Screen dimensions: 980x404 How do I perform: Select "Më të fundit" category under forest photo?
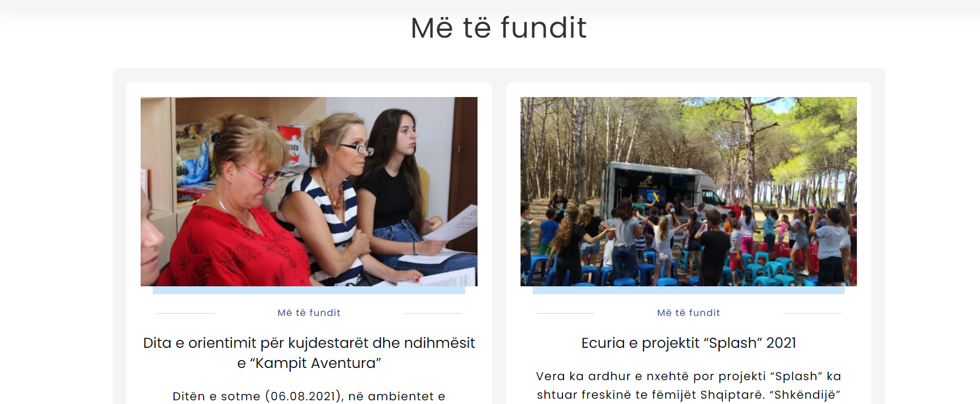pyautogui.click(x=689, y=313)
